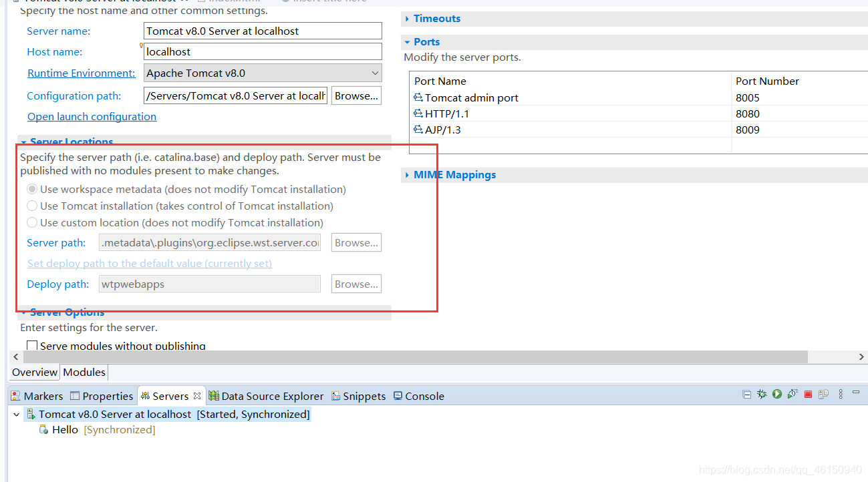Click Browse next to Server path
The image size is (868, 482).
(356, 243)
